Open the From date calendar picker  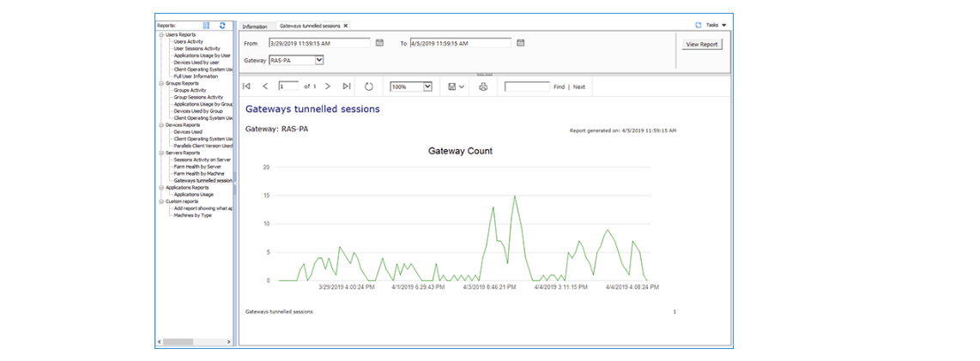point(379,43)
